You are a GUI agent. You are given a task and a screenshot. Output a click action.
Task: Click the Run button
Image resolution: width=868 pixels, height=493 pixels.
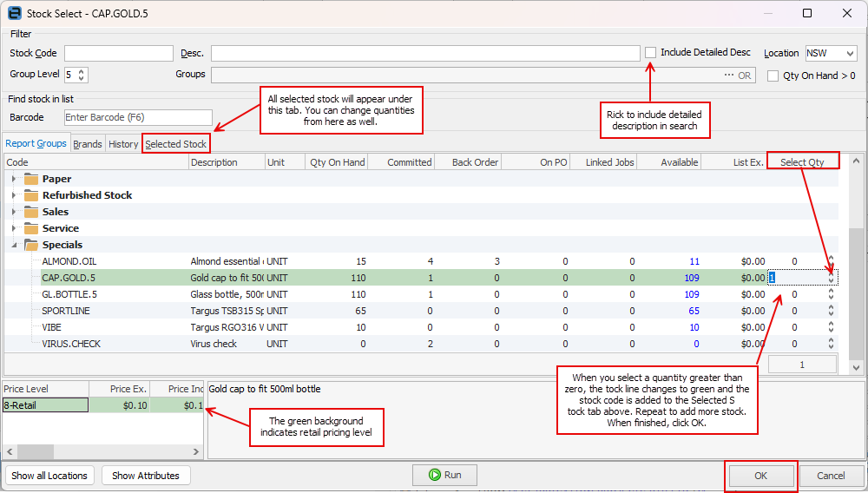tap(444, 476)
